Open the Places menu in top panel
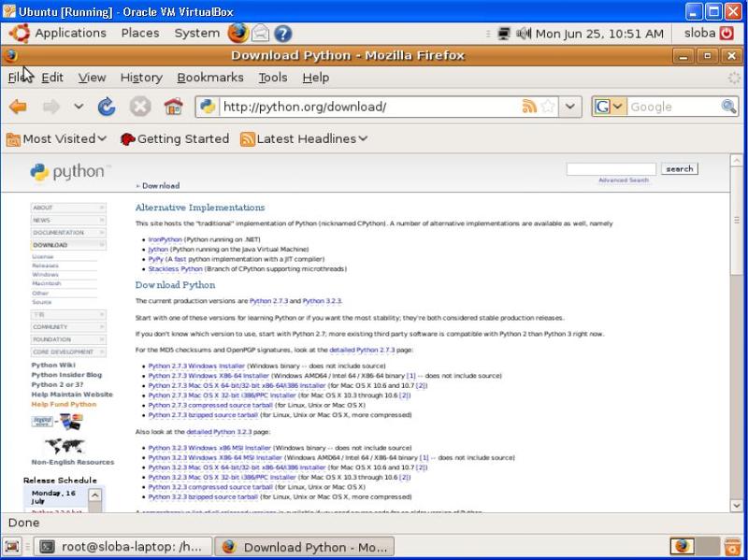The height and width of the screenshot is (560, 748). coord(140,33)
